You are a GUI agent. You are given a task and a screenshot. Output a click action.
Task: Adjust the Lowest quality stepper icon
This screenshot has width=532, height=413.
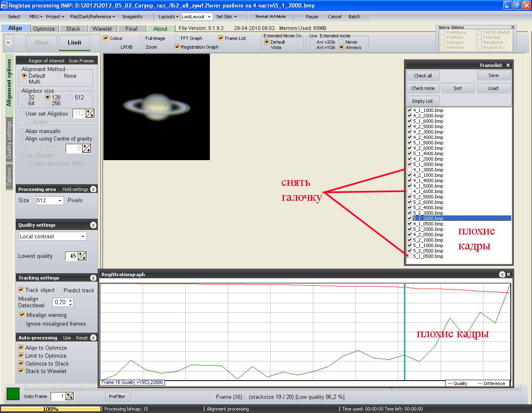[x=82, y=256]
